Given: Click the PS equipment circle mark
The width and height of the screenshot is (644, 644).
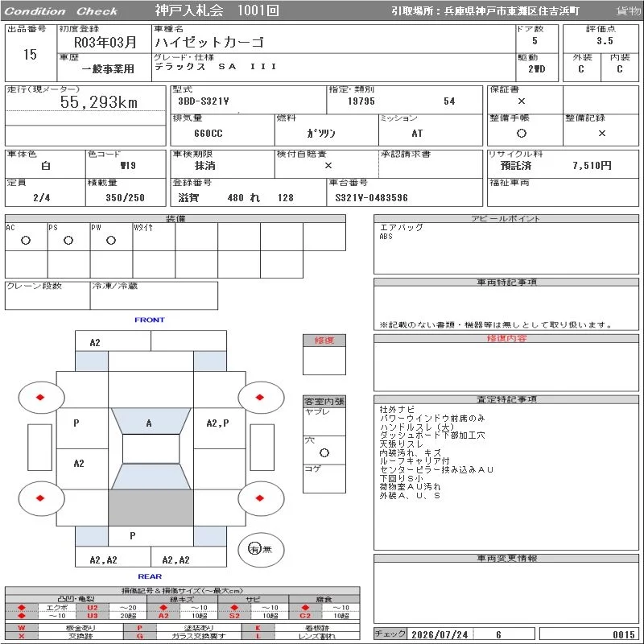Looking at the screenshot, I should (x=68, y=240).
